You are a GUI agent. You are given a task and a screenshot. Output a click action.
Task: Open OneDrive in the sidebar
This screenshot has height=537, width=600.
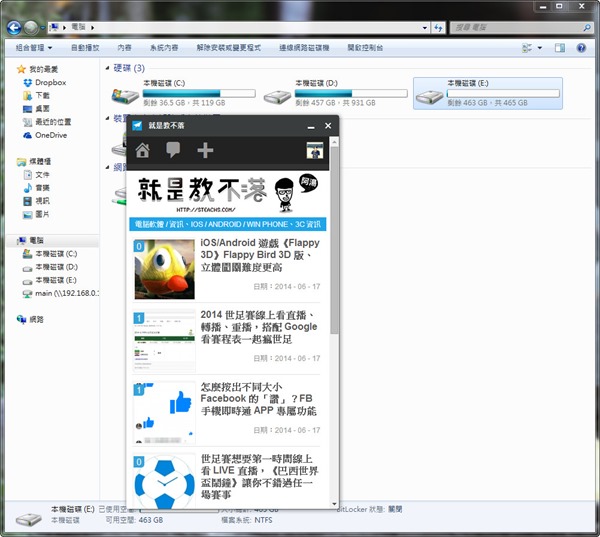[50, 135]
